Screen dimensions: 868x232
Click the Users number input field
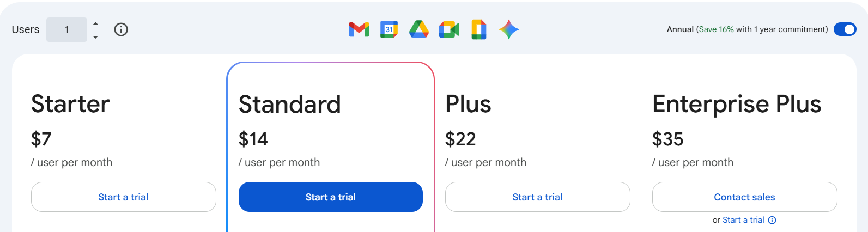tap(67, 29)
